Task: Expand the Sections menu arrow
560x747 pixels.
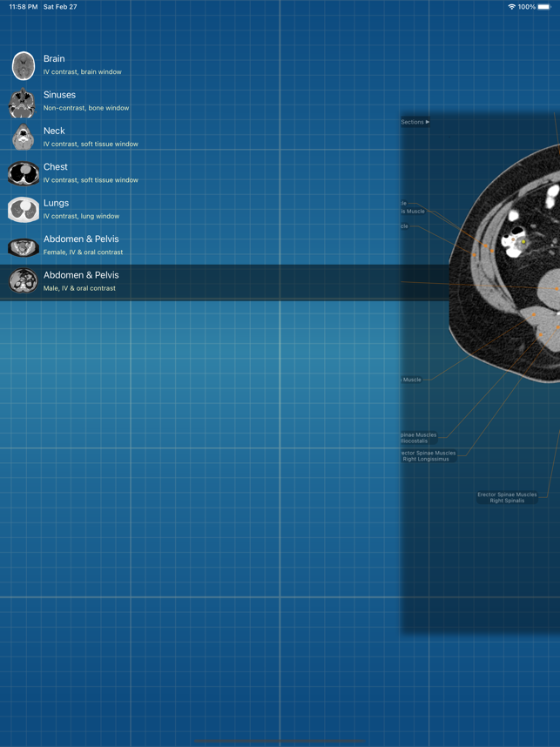Action: (427, 122)
